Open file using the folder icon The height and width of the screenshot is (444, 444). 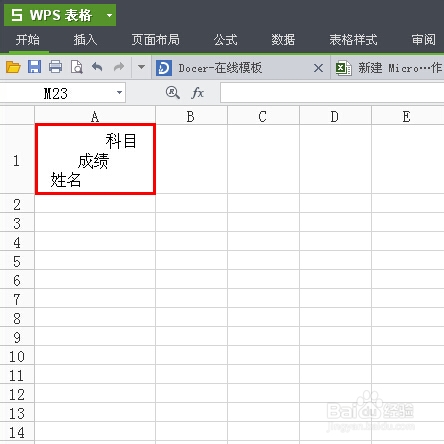point(13,67)
